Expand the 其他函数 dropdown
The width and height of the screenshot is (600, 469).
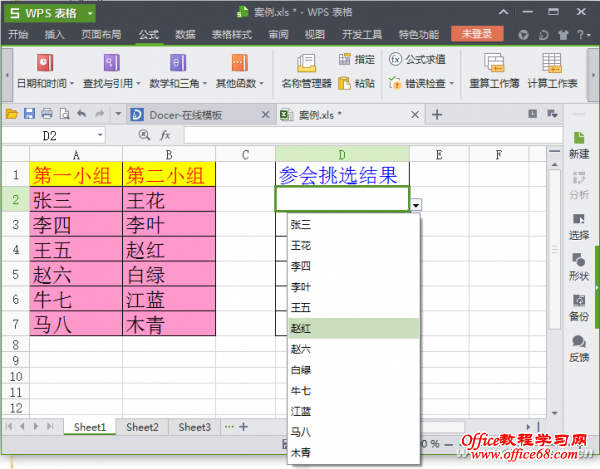click(238, 70)
